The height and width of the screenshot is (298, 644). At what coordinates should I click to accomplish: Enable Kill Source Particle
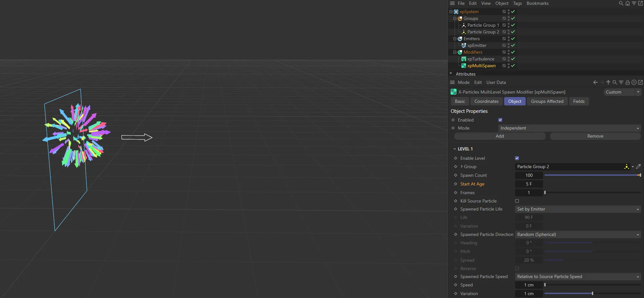pyautogui.click(x=517, y=201)
